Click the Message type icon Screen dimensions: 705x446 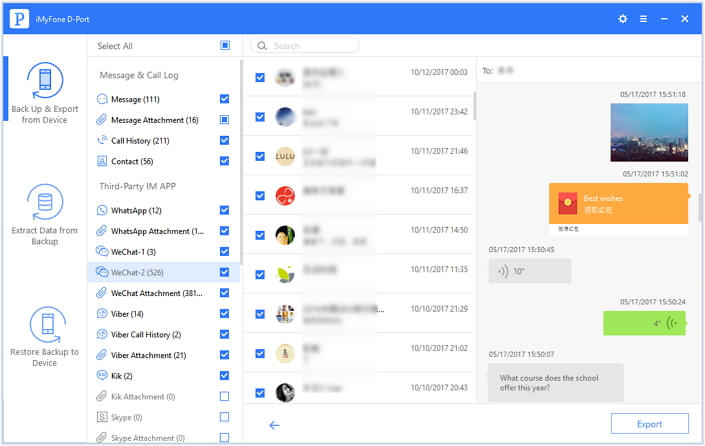102,99
